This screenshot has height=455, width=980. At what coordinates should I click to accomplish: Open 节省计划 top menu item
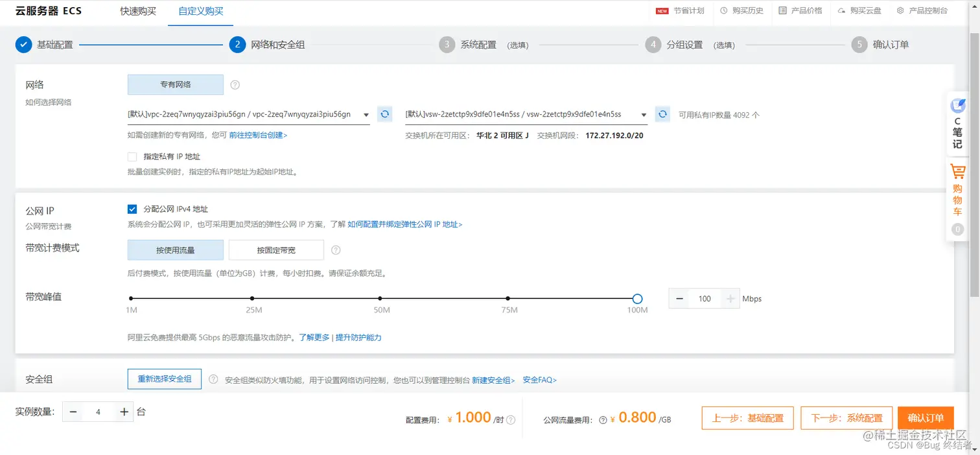click(688, 11)
